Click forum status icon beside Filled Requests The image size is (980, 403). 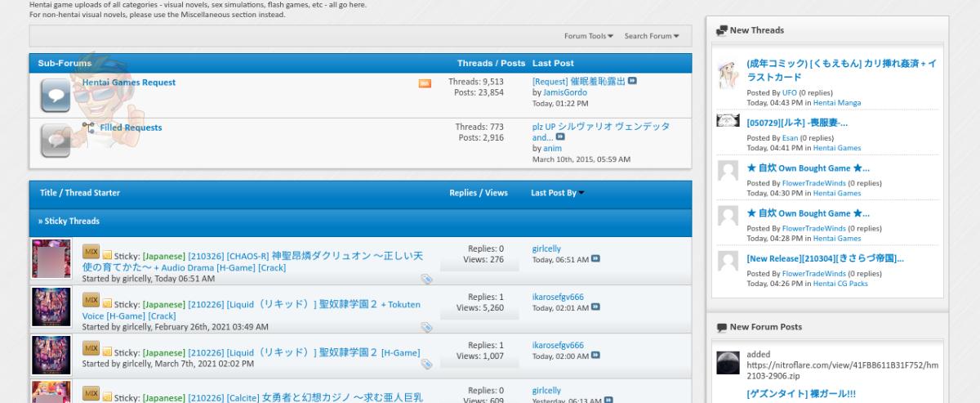pos(56,141)
